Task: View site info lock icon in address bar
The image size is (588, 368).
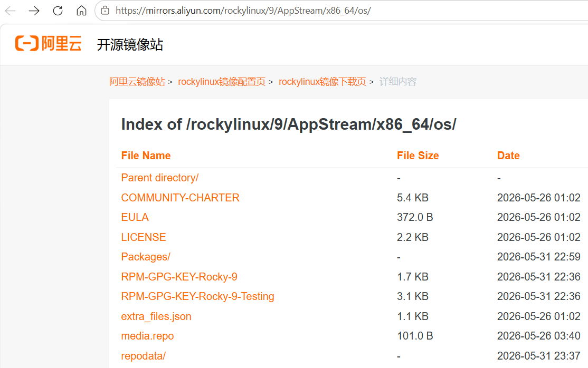Action: [106, 11]
